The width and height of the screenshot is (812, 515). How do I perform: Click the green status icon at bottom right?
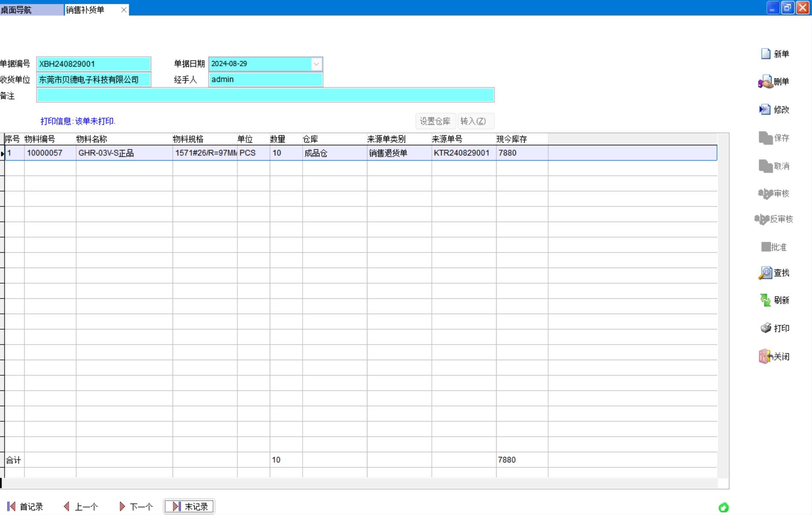pyautogui.click(x=723, y=507)
